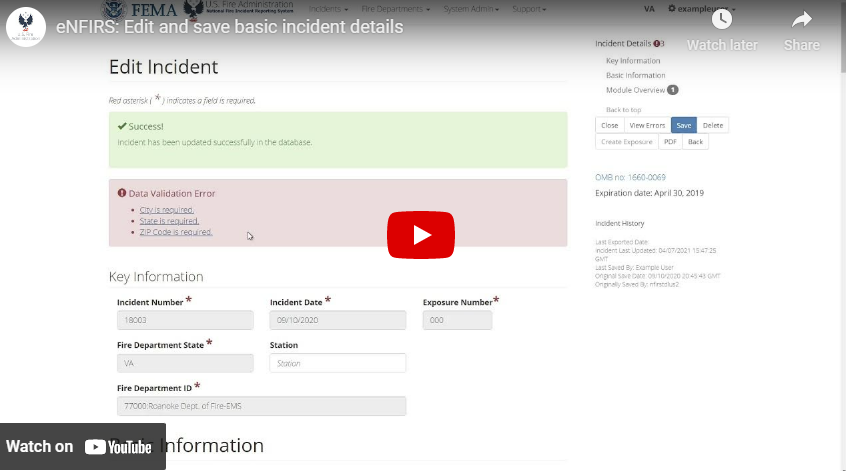Click the U.S. Fire Administration logo
Image resolution: width=846 pixels, height=471 pixels.
[238, 8]
